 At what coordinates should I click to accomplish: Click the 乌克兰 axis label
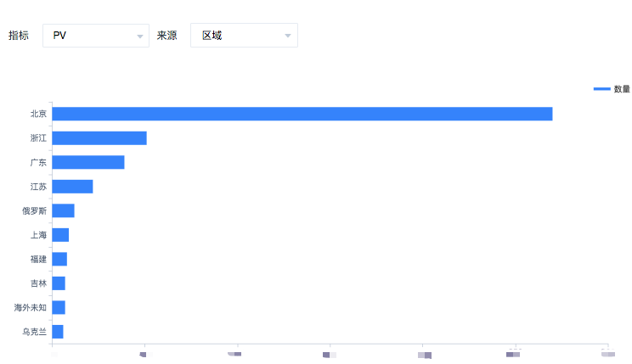point(35,332)
